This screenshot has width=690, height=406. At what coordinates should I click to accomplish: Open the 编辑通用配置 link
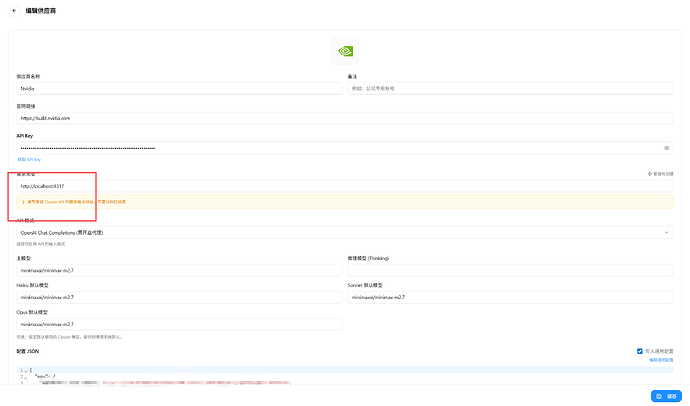pos(661,360)
